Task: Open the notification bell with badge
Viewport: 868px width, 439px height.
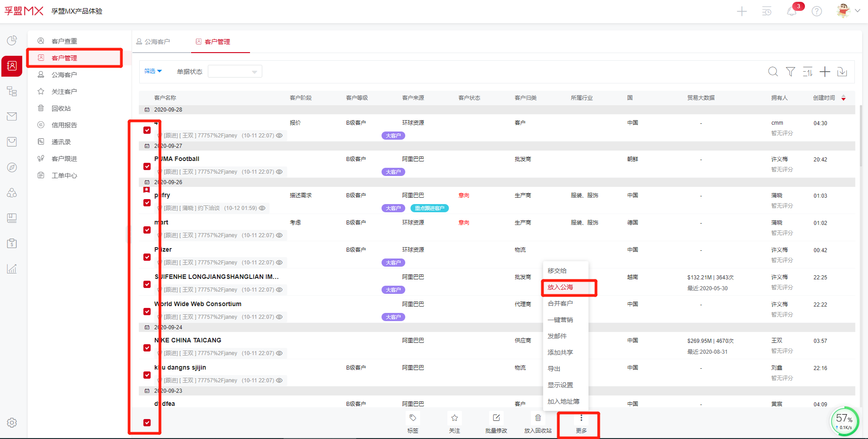Action: click(792, 11)
